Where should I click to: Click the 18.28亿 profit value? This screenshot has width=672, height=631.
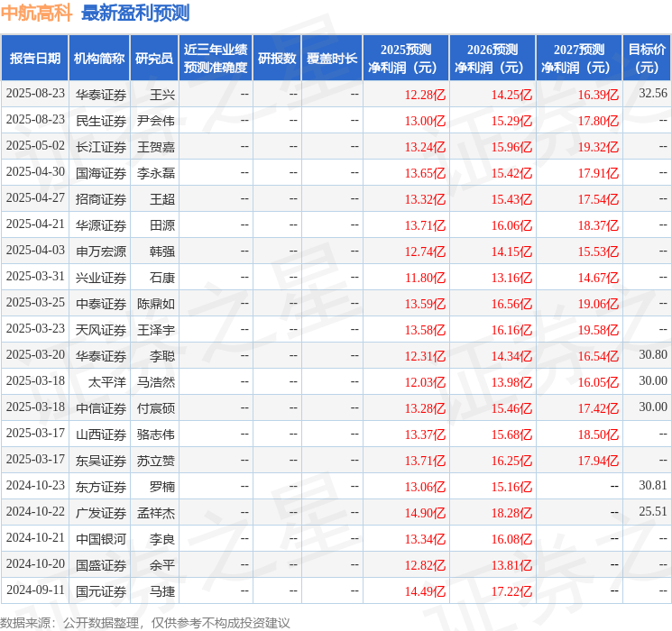511,513
